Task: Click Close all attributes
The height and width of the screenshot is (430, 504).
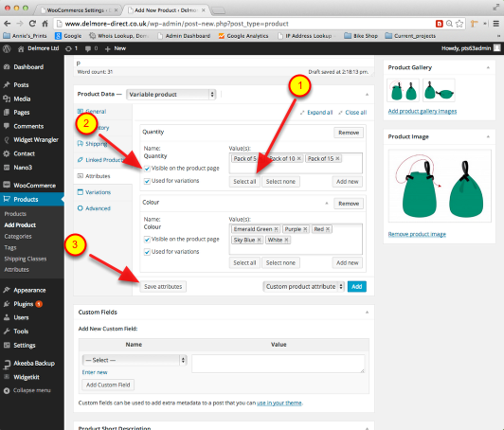Action: click(356, 113)
